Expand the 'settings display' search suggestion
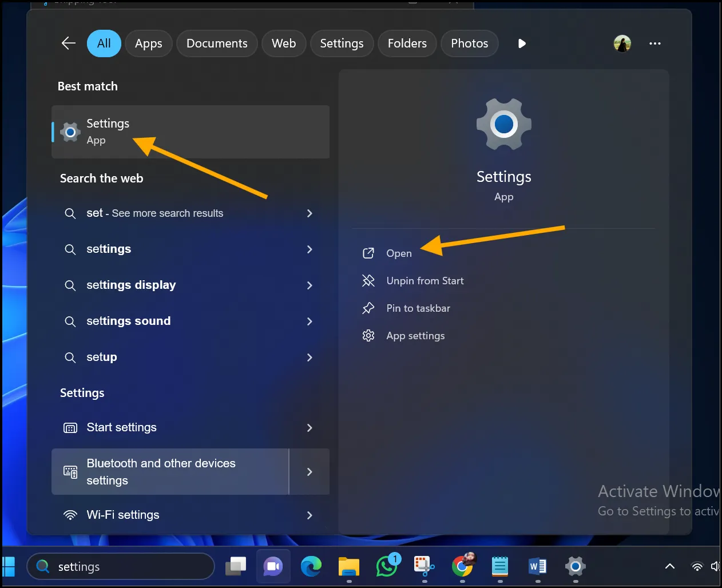The image size is (722, 588). [x=310, y=285]
